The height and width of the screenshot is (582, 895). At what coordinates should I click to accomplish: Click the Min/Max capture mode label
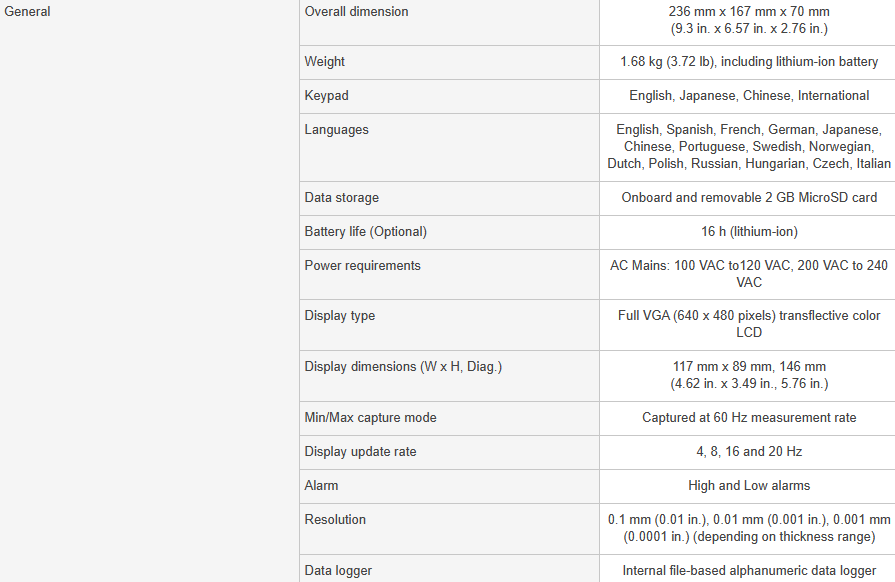pos(370,417)
